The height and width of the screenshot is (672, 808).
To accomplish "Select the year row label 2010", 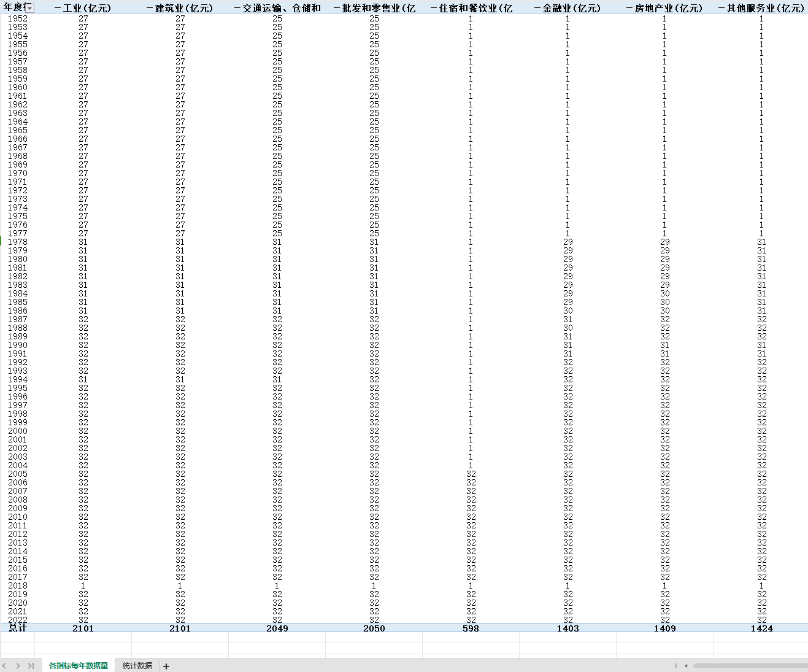I will click(18, 517).
